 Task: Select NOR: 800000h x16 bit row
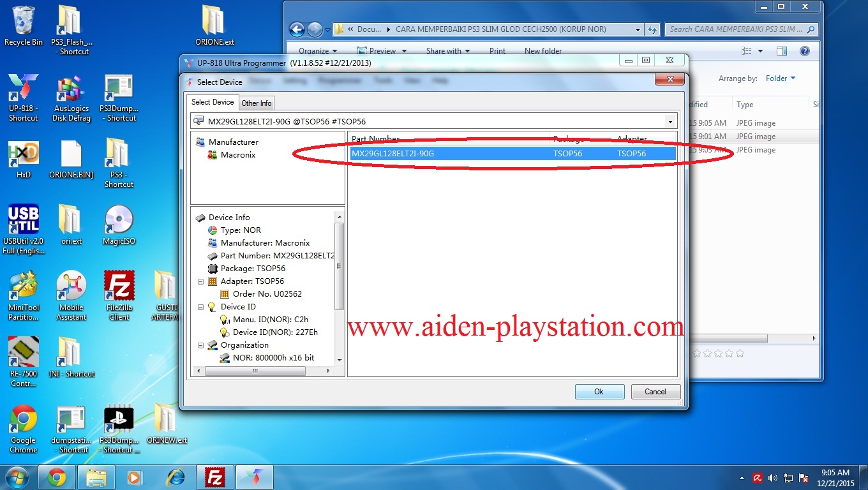click(x=273, y=357)
